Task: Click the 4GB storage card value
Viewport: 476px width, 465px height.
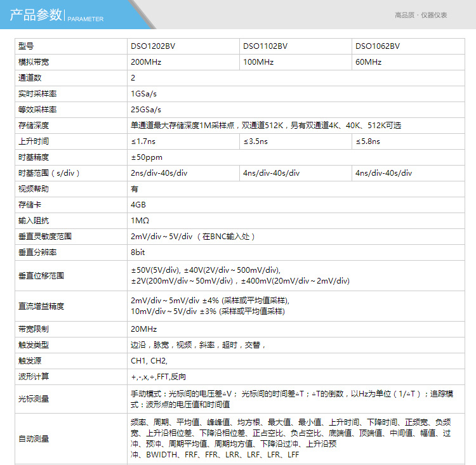Action: pos(138,205)
